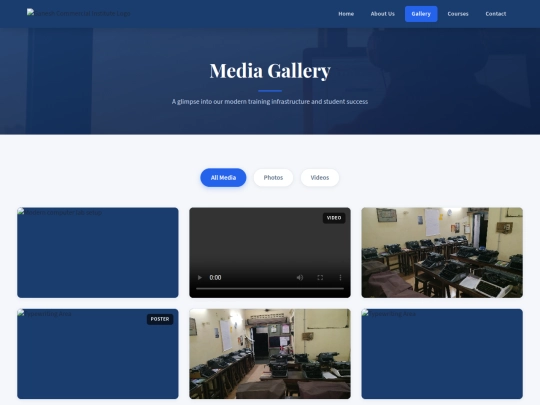Click the Ganesh Commercial Institute logo
The width and height of the screenshot is (540, 405).
coord(79,13)
